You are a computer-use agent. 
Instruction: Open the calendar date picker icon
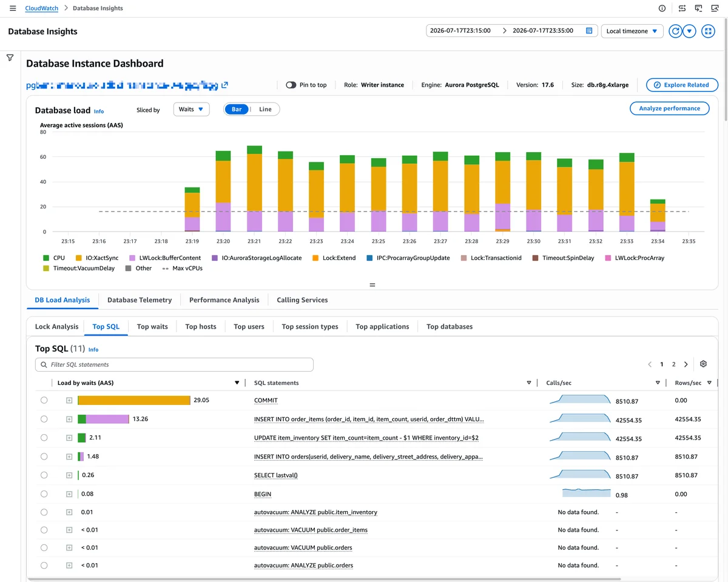(x=589, y=30)
